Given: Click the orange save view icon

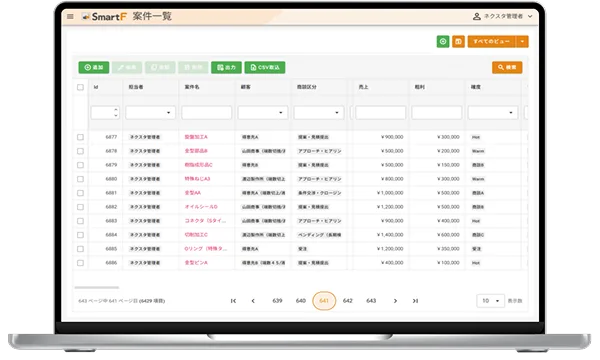Looking at the screenshot, I should (458, 41).
